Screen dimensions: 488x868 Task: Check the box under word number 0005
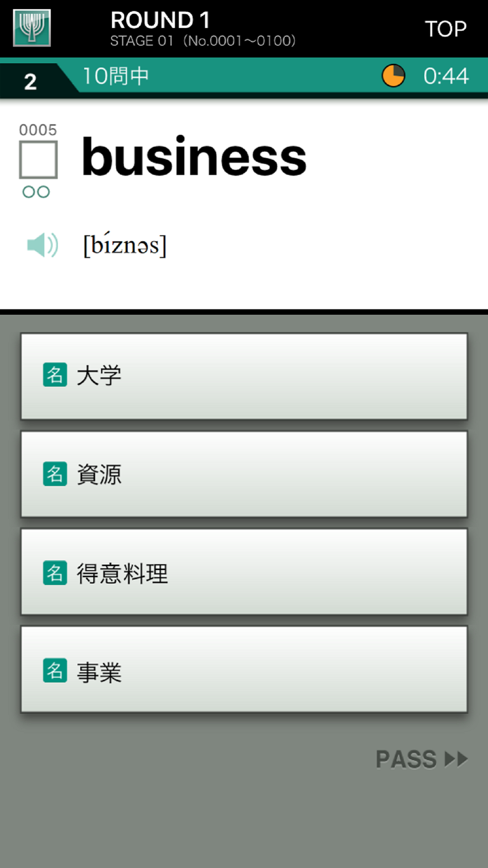coord(38,160)
